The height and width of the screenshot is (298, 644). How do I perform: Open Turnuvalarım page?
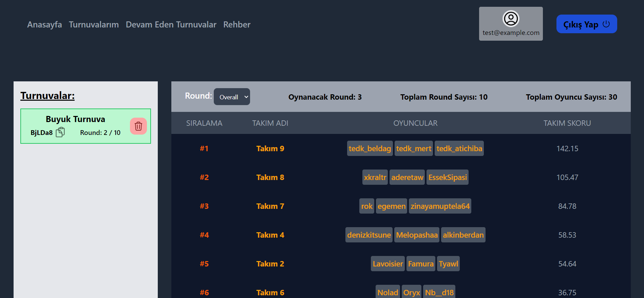pyautogui.click(x=94, y=24)
